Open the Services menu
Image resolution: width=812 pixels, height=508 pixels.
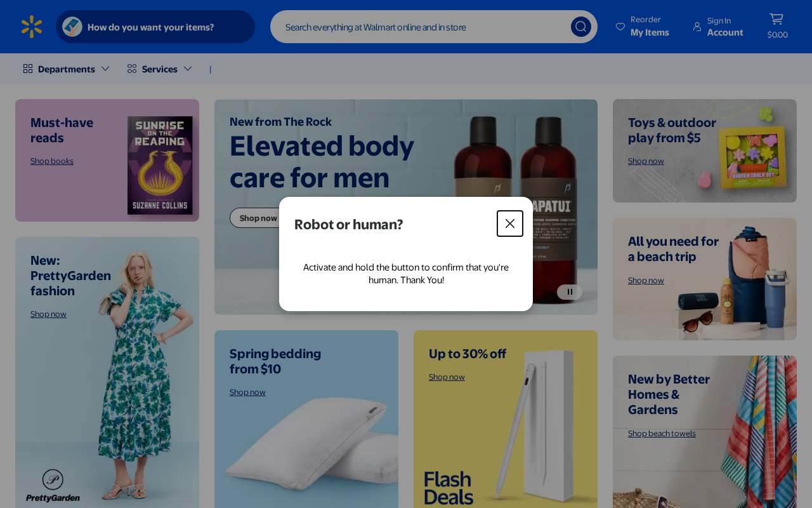click(160, 69)
